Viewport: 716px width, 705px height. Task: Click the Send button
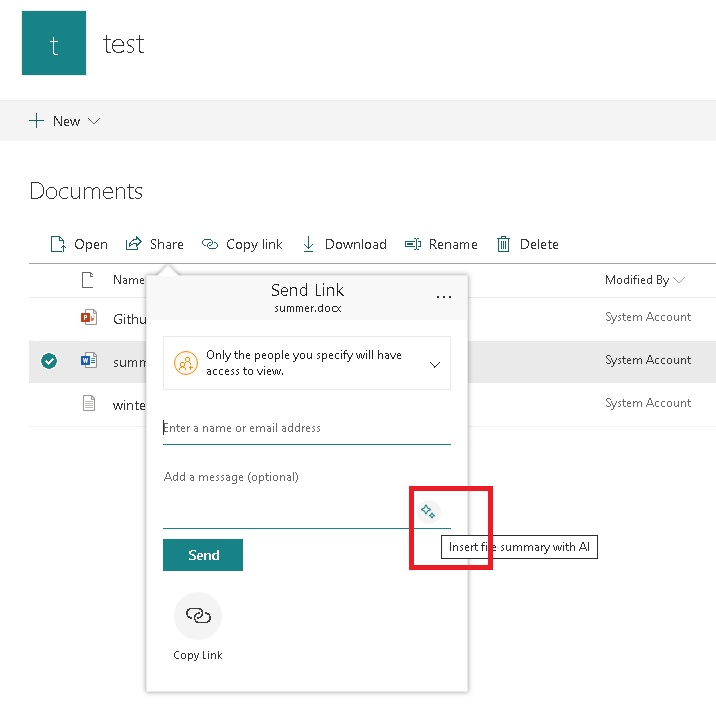tap(203, 555)
